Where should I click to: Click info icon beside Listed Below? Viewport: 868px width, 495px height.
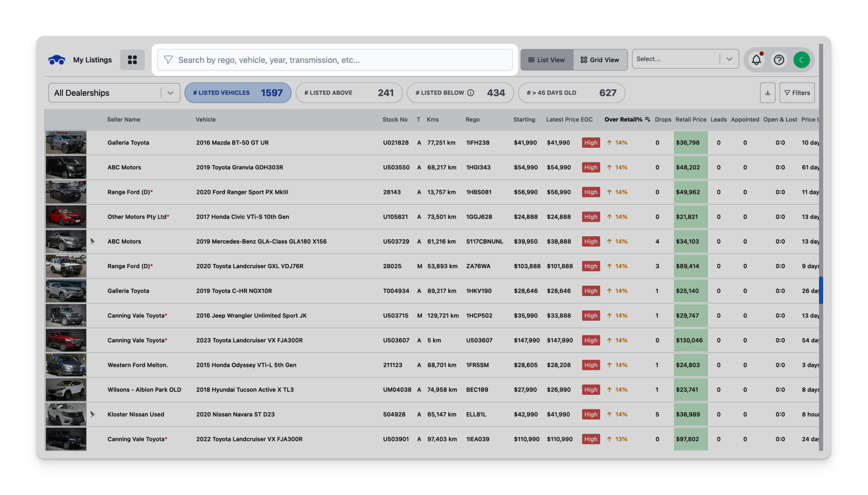click(471, 93)
